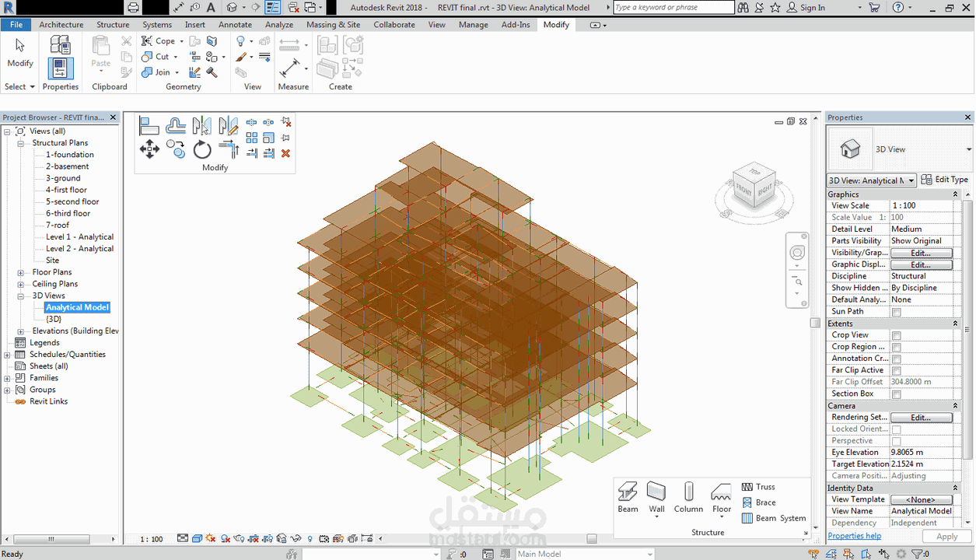The image size is (976, 560).
Task: Click the Unpin tool
Action: pos(285,122)
